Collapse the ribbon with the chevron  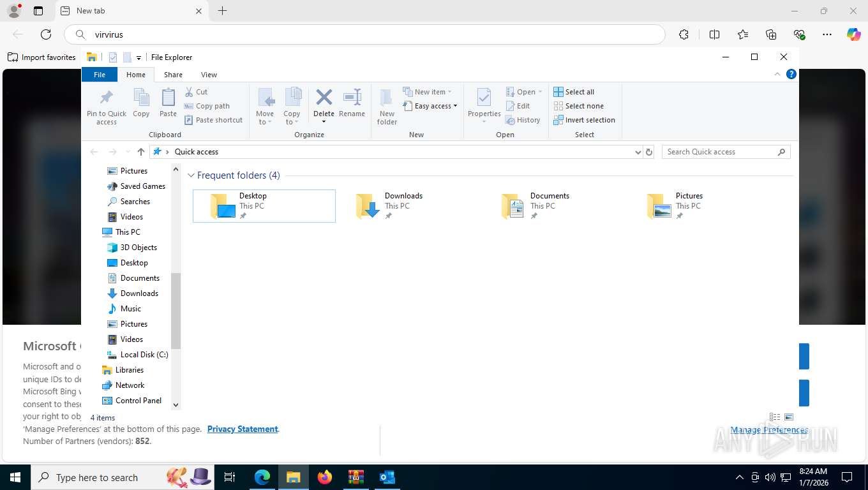777,74
